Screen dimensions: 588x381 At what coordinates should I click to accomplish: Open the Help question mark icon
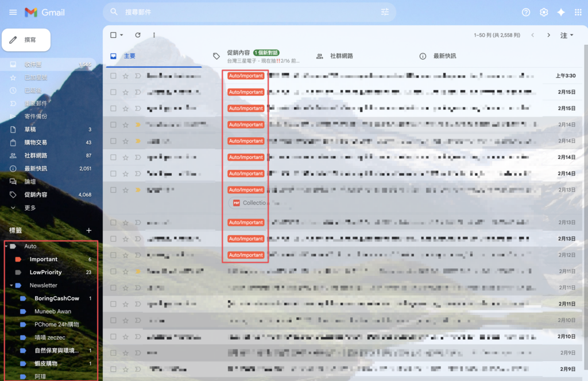(x=526, y=12)
